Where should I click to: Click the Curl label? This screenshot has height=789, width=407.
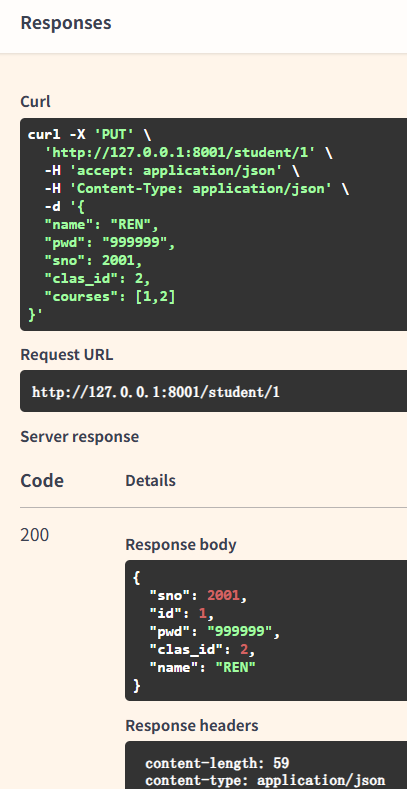coord(35,102)
